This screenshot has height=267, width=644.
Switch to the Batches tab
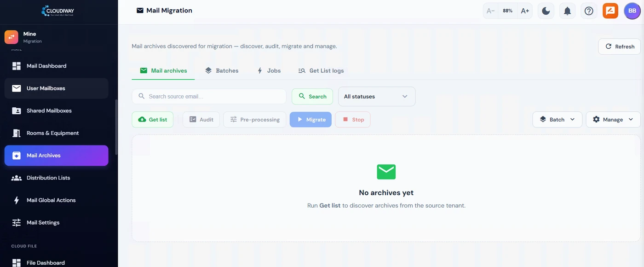click(x=222, y=70)
